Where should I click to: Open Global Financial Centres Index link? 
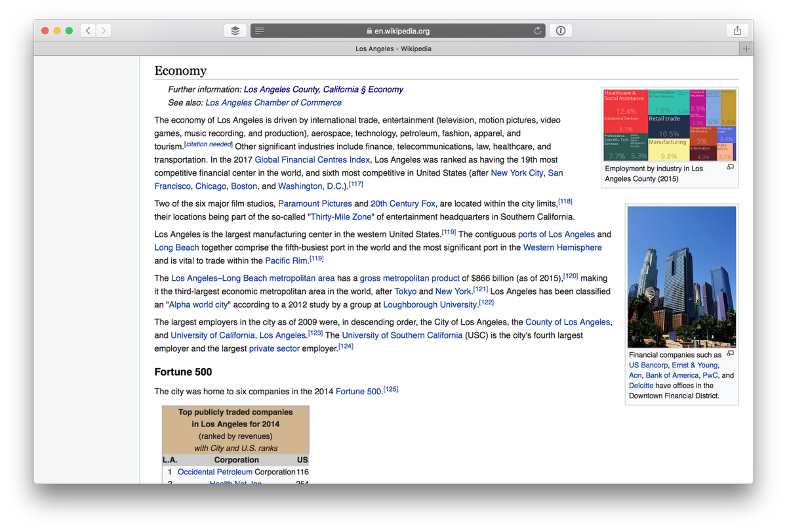(x=312, y=159)
